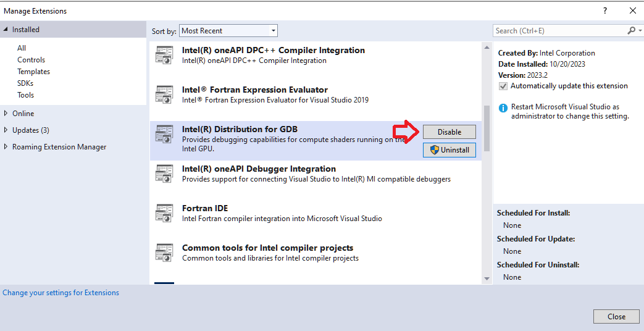Click the search magnifier icon
This screenshot has height=331, width=644.
coord(631,31)
